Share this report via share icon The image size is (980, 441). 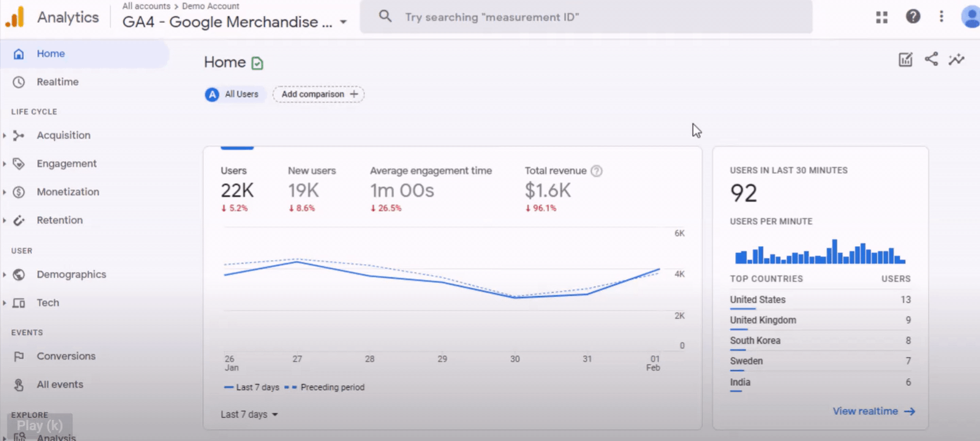(931, 59)
